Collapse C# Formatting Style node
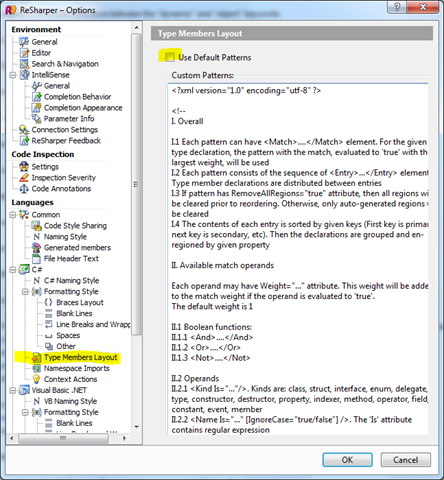 click(25, 292)
